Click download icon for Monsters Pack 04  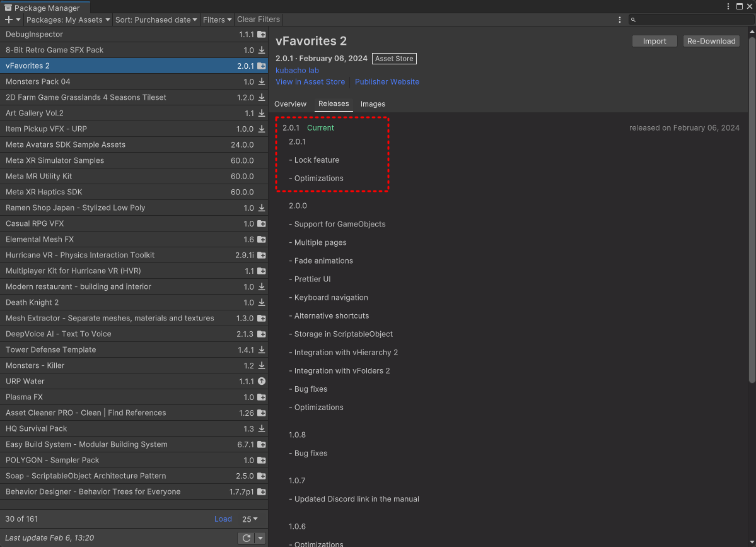pyautogui.click(x=261, y=81)
